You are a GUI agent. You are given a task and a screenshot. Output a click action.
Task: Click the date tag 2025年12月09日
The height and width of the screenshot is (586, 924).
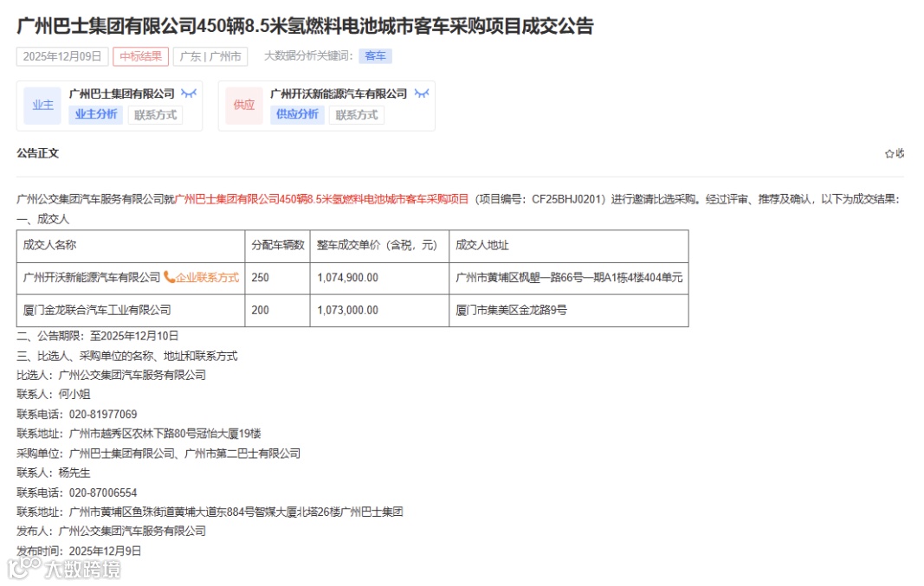point(62,56)
